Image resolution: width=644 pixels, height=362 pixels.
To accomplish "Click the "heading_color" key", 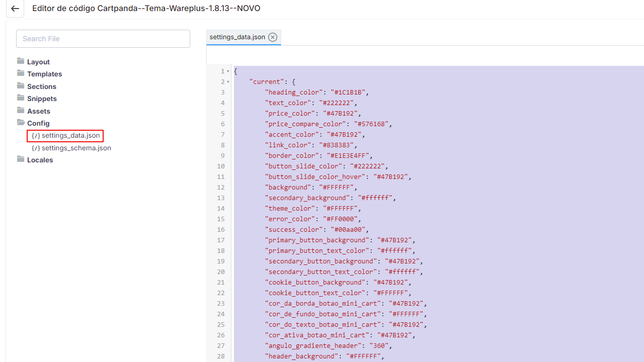I will click(x=293, y=92).
